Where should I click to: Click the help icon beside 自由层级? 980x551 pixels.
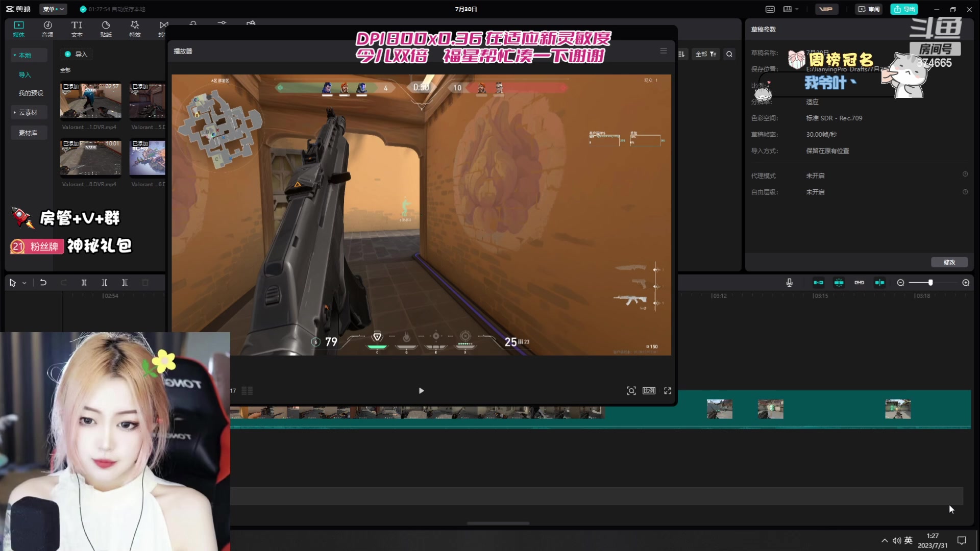click(x=965, y=192)
